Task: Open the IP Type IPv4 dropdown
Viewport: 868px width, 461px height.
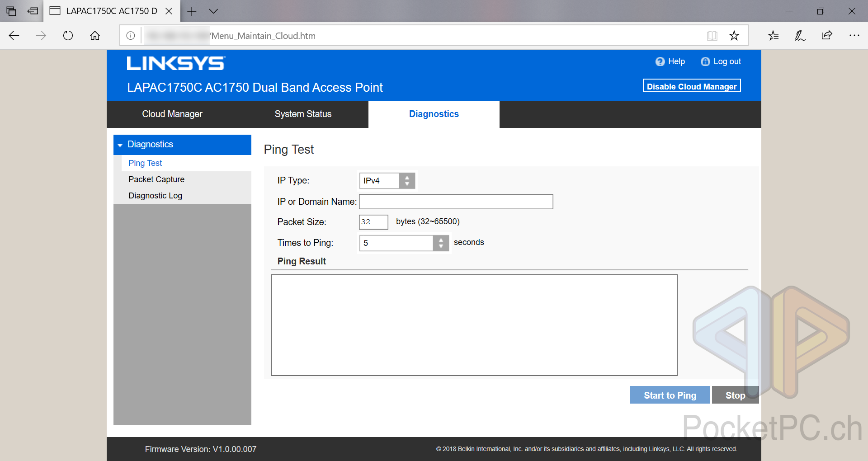Action: tap(387, 181)
